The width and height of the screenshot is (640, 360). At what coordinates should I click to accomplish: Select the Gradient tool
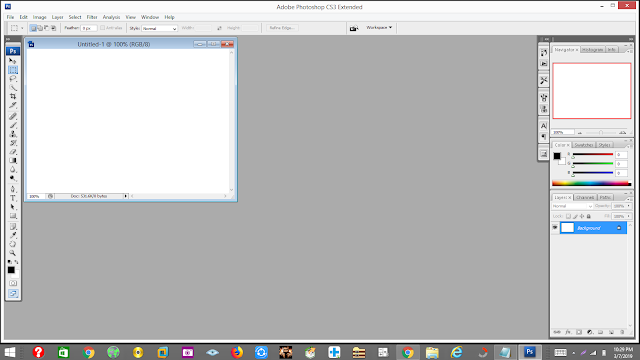click(x=13, y=161)
